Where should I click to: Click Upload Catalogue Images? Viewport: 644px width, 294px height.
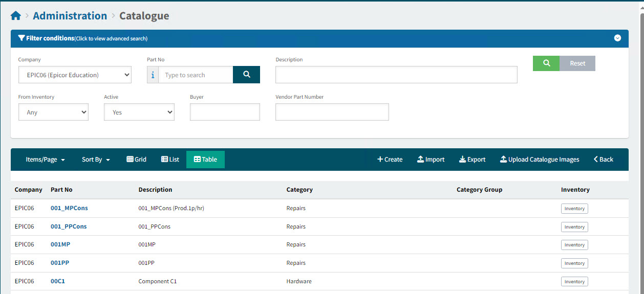(540, 160)
